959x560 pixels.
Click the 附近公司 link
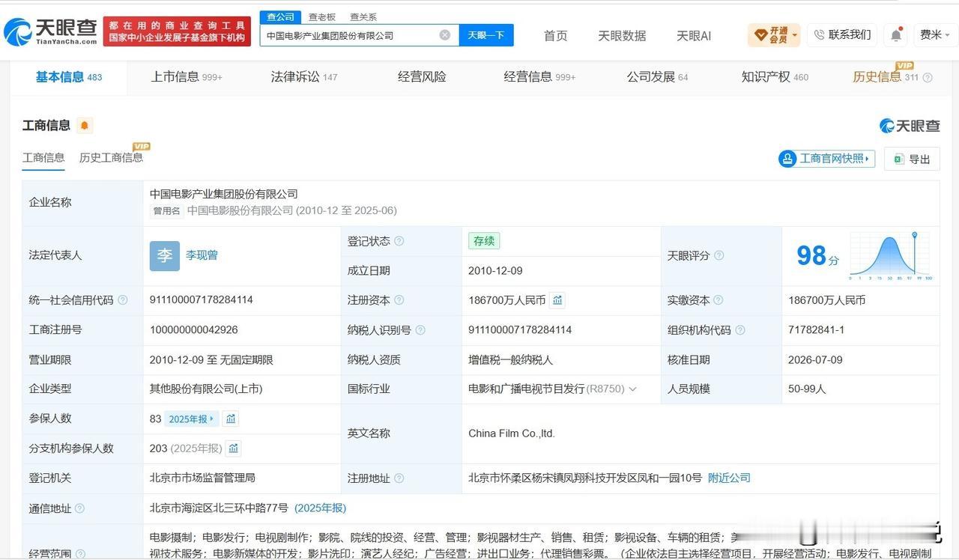(x=729, y=478)
